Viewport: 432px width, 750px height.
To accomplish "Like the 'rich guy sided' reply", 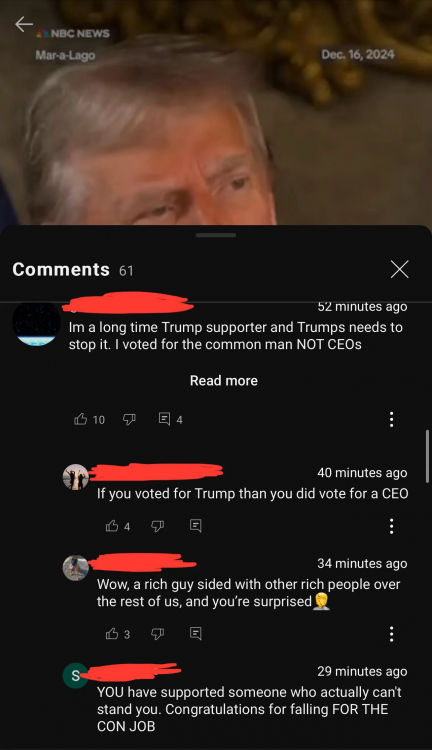I will pyautogui.click(x=112, y=634).
